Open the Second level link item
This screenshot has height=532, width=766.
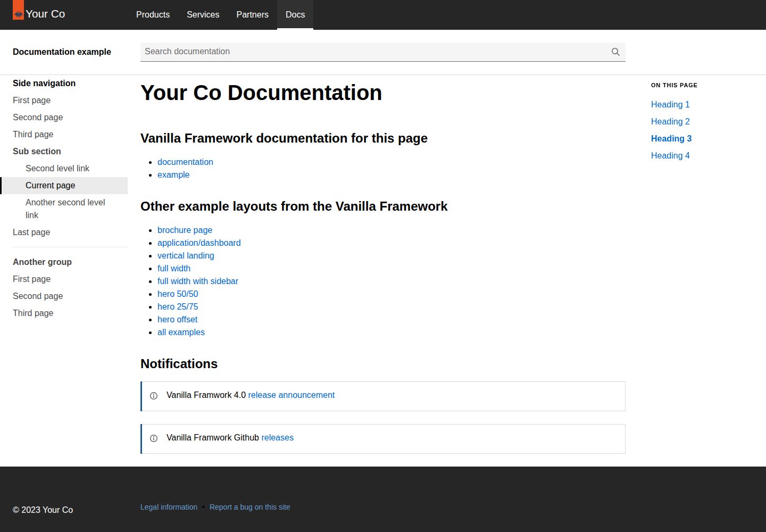tap(57, 168)
